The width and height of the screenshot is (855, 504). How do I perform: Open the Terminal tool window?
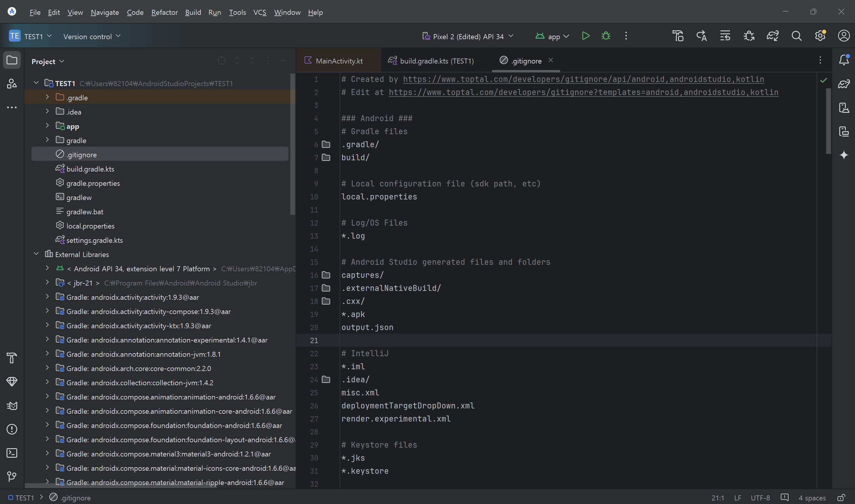pos(12,453)
